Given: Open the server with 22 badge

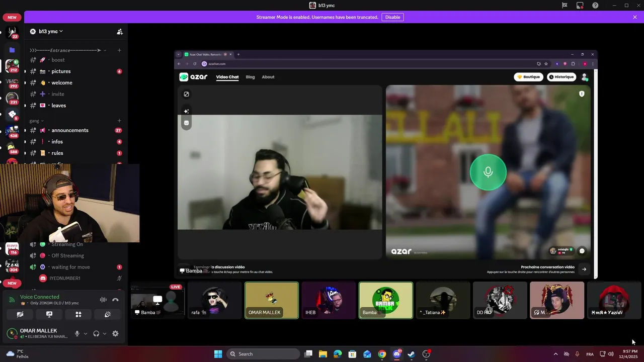Looking at the screenshot, I should click(12, 33).
